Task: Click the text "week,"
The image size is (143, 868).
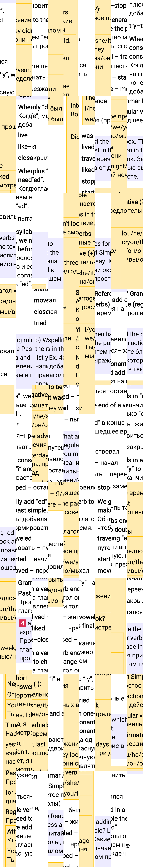Action: tap(8, 648)
